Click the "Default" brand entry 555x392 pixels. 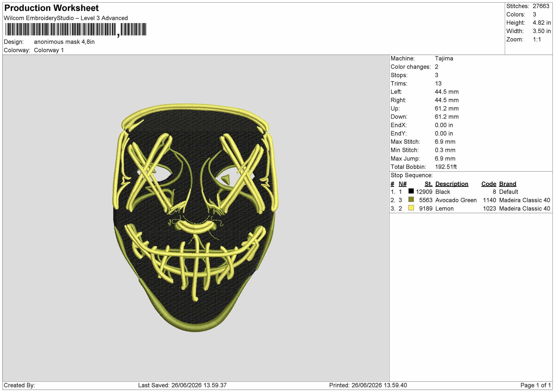tap(509, 192)
